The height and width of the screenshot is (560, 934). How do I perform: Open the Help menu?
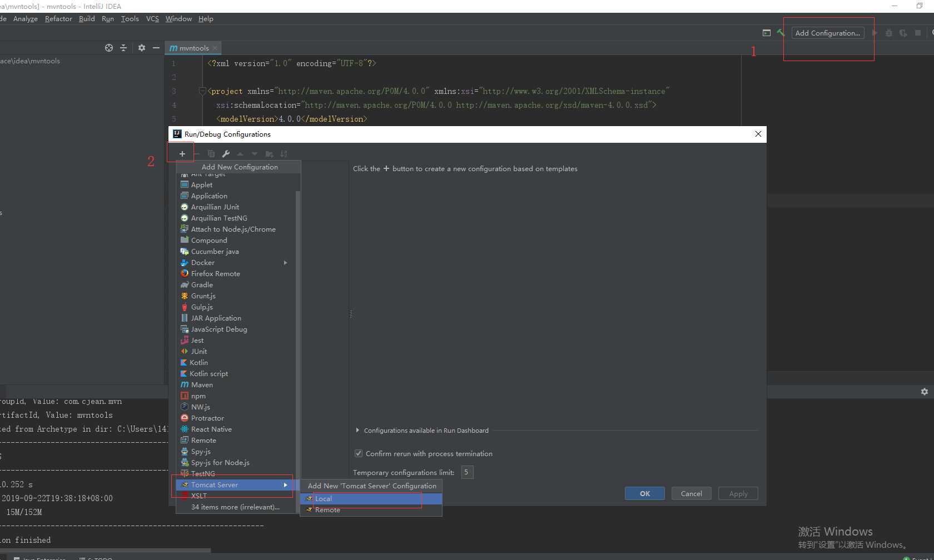tap(206, 18)
